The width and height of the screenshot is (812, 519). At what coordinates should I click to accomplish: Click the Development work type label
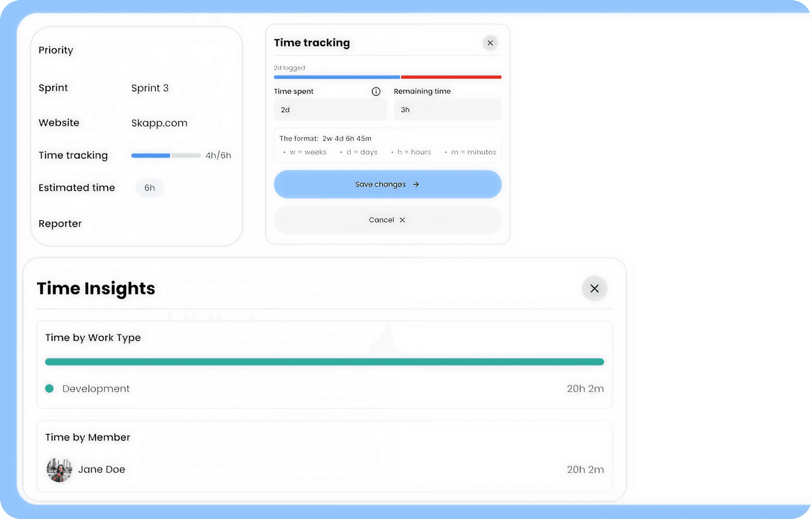[x=96, y=389]
